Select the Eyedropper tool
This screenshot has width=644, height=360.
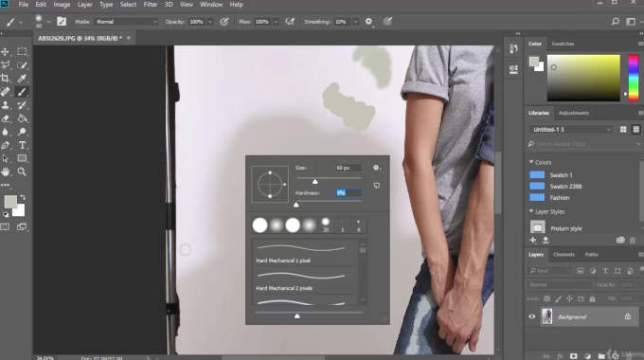pos(22,78)
